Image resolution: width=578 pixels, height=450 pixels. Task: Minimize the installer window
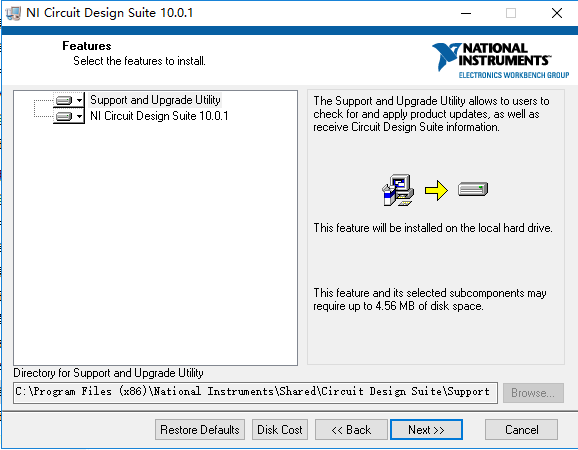pyautogui.click(x=466, y=13)
